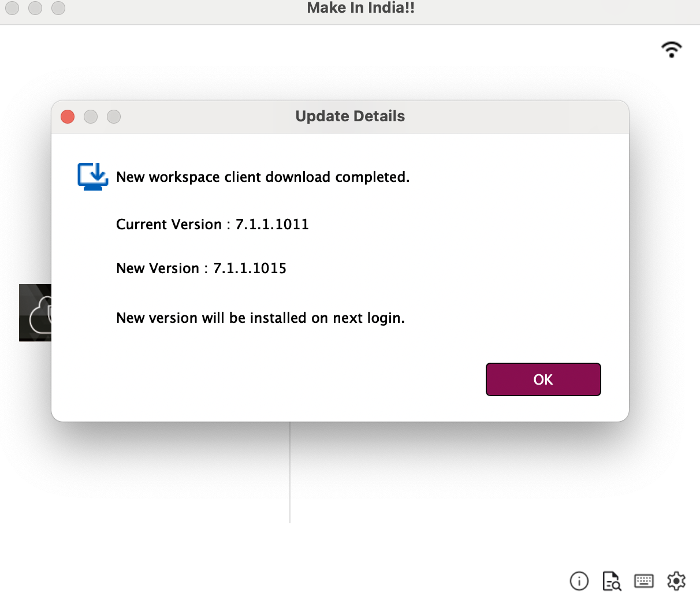Click the Current Version 7.1.1.1011 text

coord(213,224)
